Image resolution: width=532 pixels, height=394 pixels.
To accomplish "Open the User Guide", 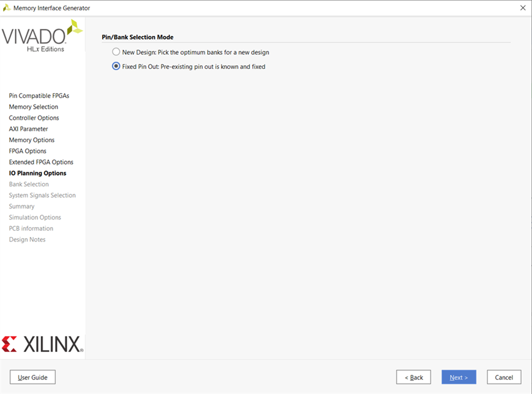I will pyautogui.click(x=33, y=377).
